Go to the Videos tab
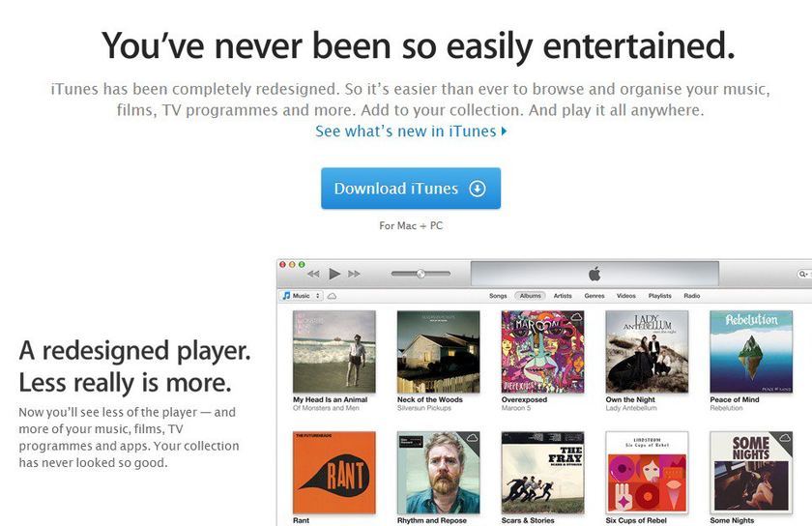The image size is (812, 526). pyautogui.click(x=626, y=296)
